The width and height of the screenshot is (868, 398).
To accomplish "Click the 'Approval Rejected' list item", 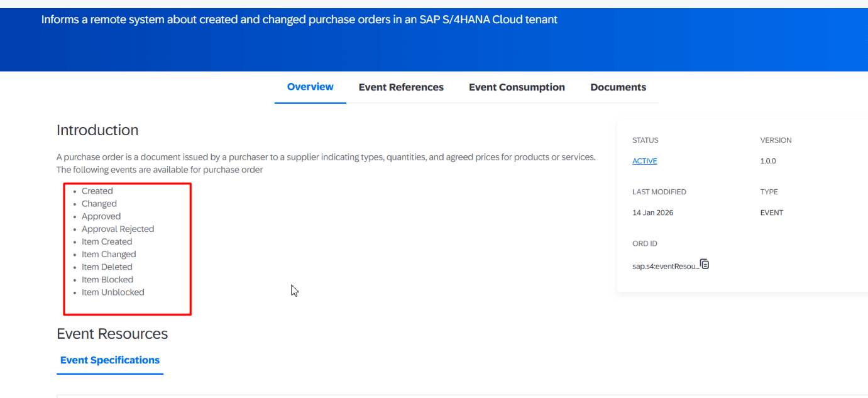I will pos(118,229).
